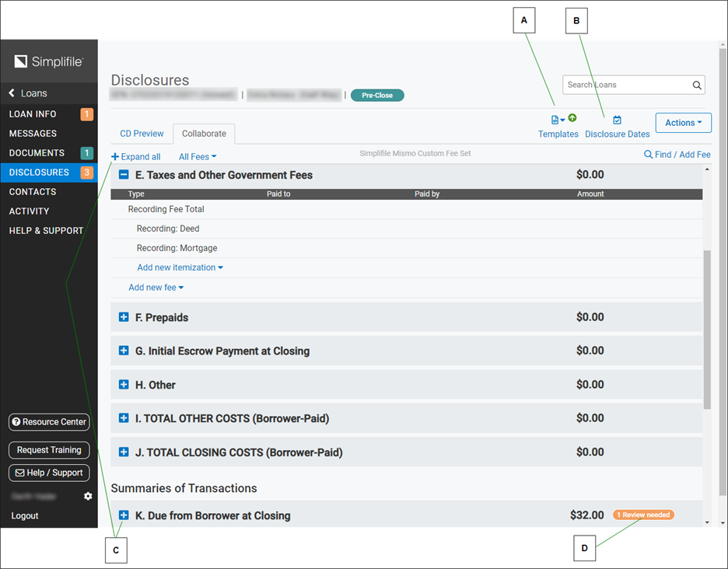Click the orange 3 badge on DISCLOSURES
Screen dimensions: 728x569
[87, 173]
